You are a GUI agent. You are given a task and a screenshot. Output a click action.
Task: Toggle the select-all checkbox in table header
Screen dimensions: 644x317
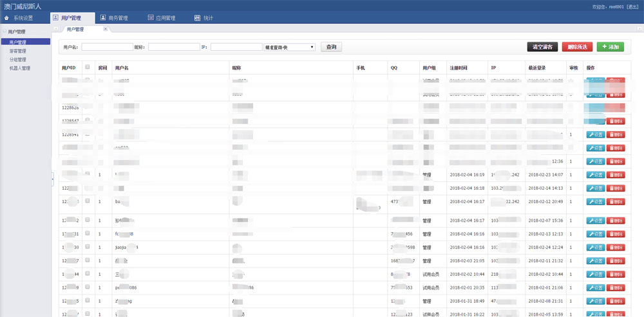[x=88, y=67]
